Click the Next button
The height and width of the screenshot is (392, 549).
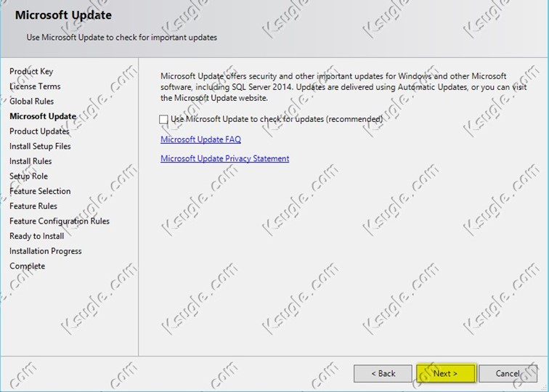pyautogui.click(x=445, y=373)
